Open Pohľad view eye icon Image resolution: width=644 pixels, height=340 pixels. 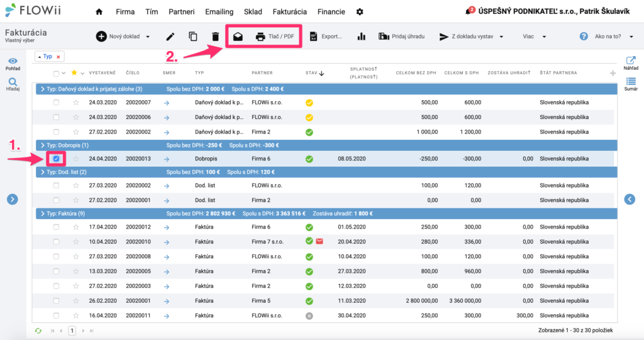pos(13,64)
